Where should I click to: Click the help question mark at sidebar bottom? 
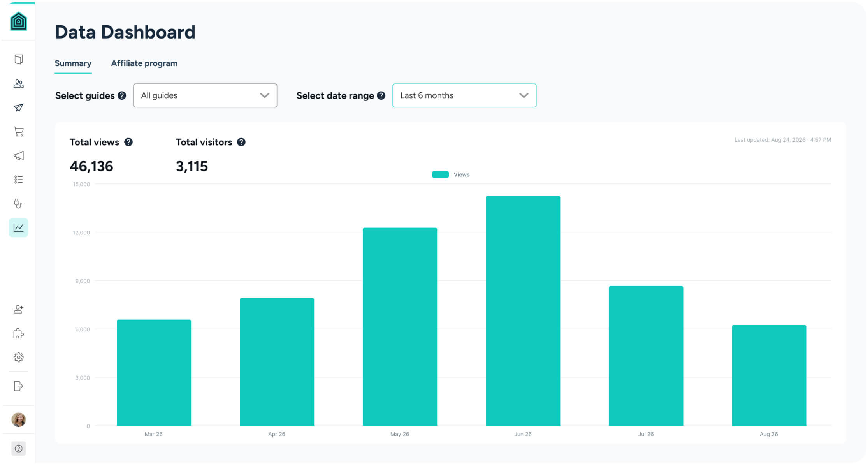[x=18, y=449]
